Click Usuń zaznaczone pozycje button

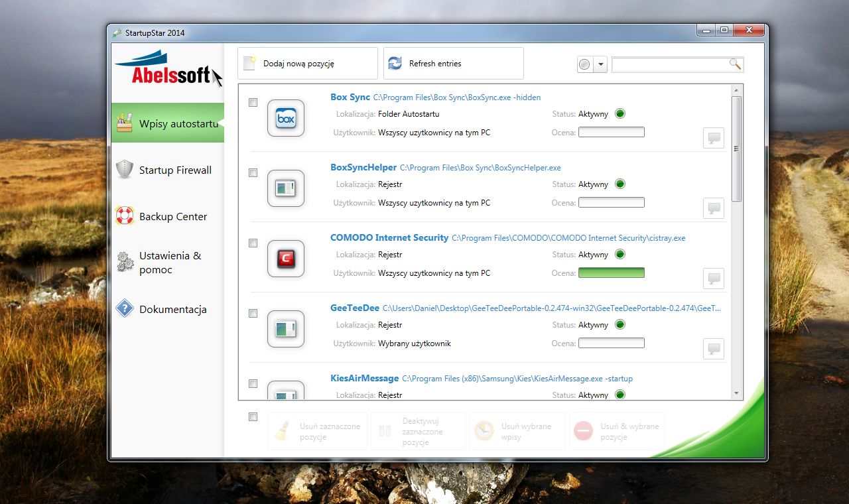click(x=318, y=431)
